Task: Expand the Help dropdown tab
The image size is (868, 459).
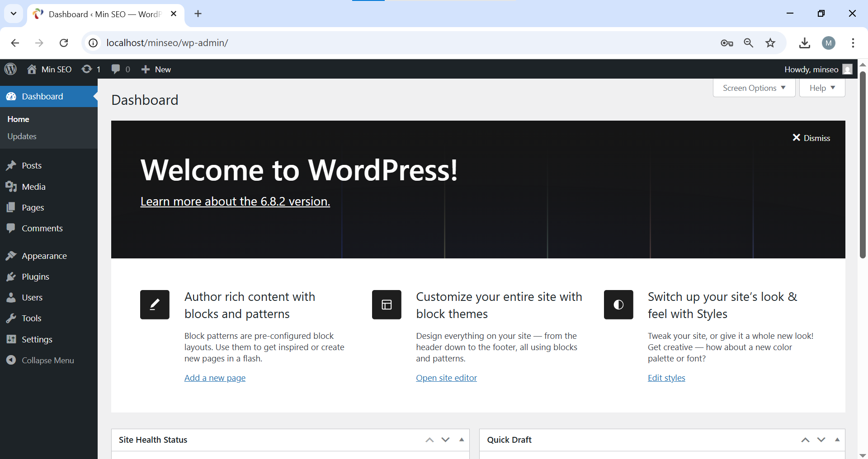Action: 822,88
